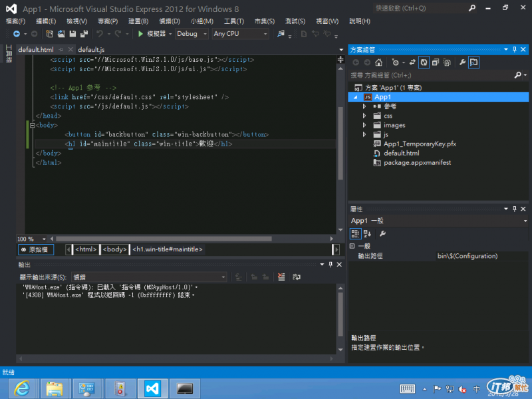Open the open-documents list dropdown arrow
The width and height of the screenshot is (532, 399).
point(341,49)
